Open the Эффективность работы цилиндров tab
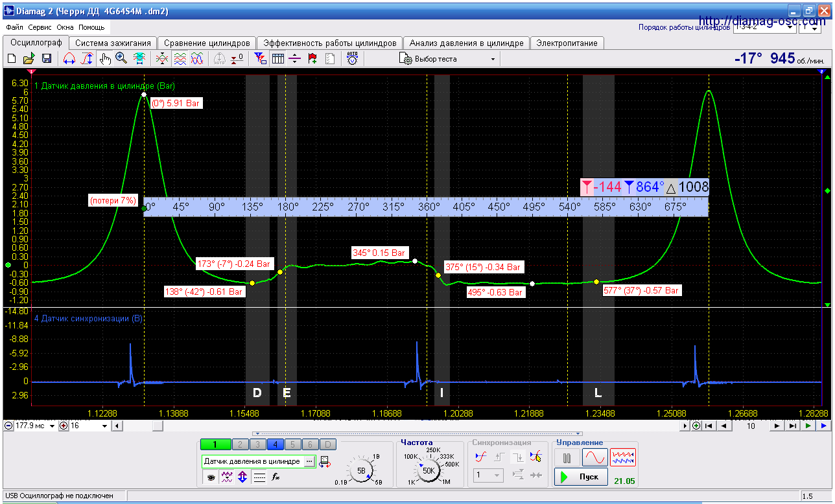 coord(329,43)
